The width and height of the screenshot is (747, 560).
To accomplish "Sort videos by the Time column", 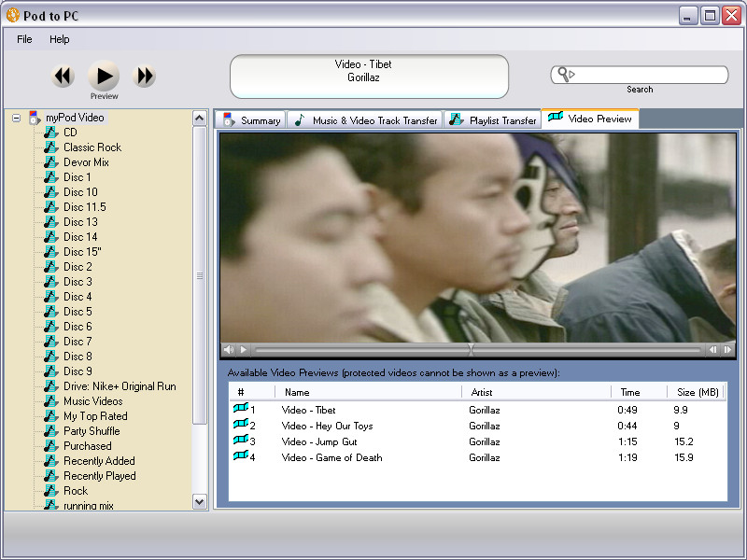I will [640, 392].
